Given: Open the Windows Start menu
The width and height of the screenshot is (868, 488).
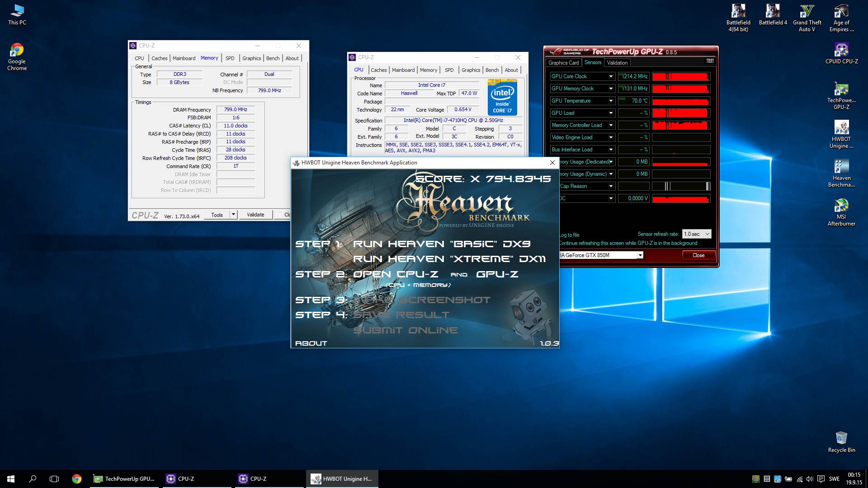Looking at the screenshot, I should pos(11,479).
